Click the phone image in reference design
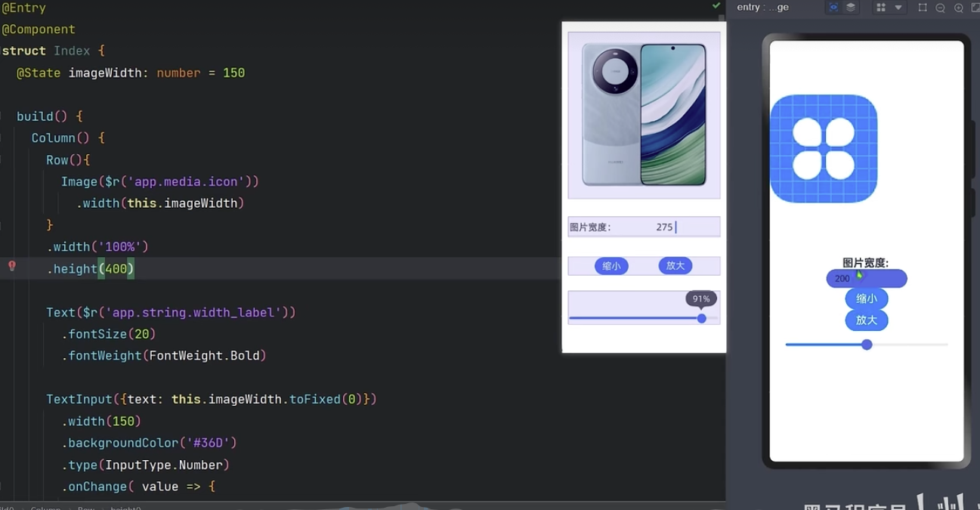This screenshot has width=980, height=510. pos(644,115)
